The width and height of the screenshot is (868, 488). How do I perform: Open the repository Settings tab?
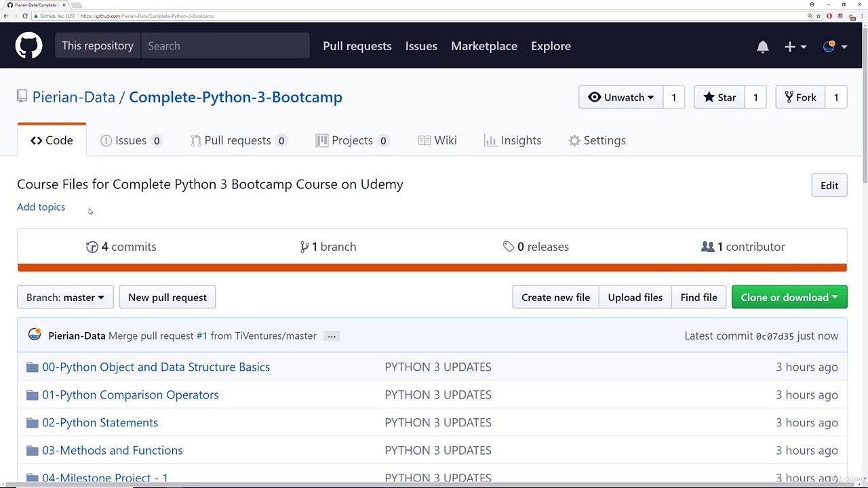[597, 140]
